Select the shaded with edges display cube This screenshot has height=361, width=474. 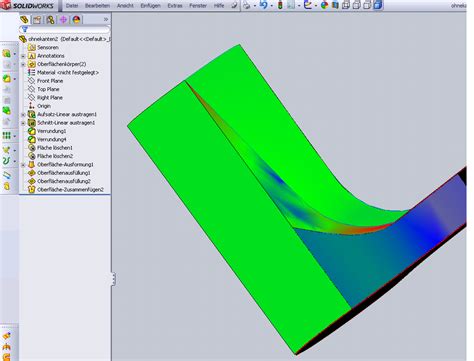(378, 5)
